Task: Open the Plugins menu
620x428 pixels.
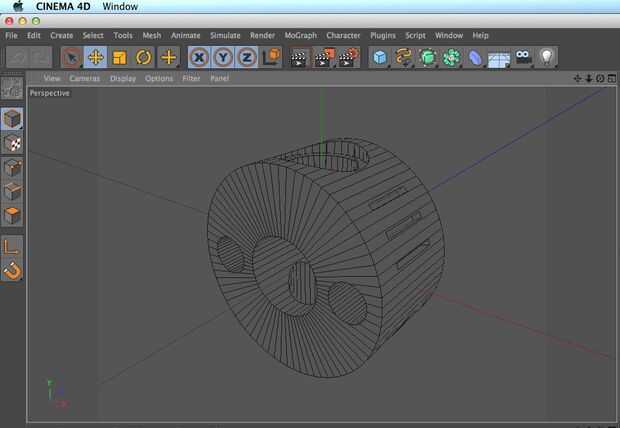Action: click(383, 36)
